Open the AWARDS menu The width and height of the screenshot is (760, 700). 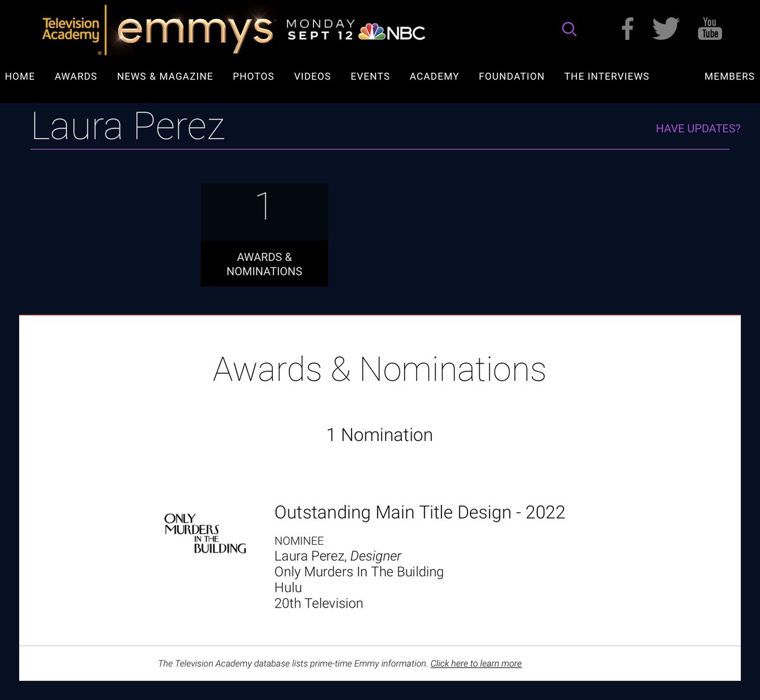(76, 76)
